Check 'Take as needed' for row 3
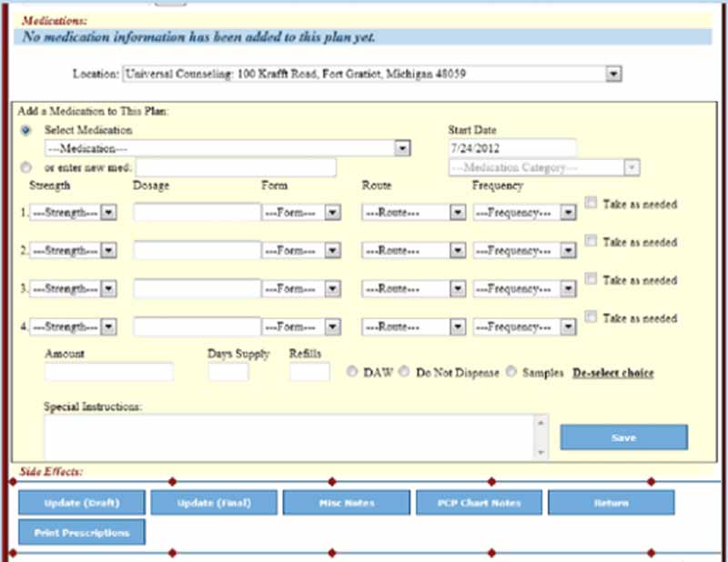This screenshot has height=562, width=728. pos(591,279)
